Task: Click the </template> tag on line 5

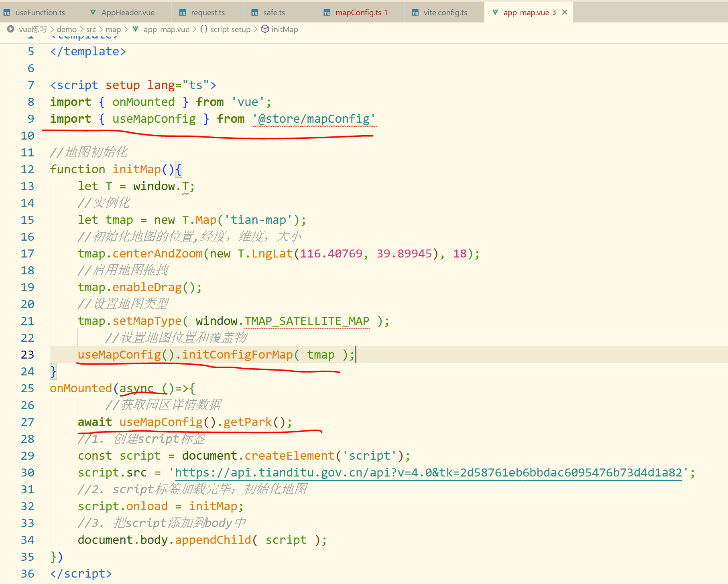Action: pyautogui.click(x=88, y=51)
